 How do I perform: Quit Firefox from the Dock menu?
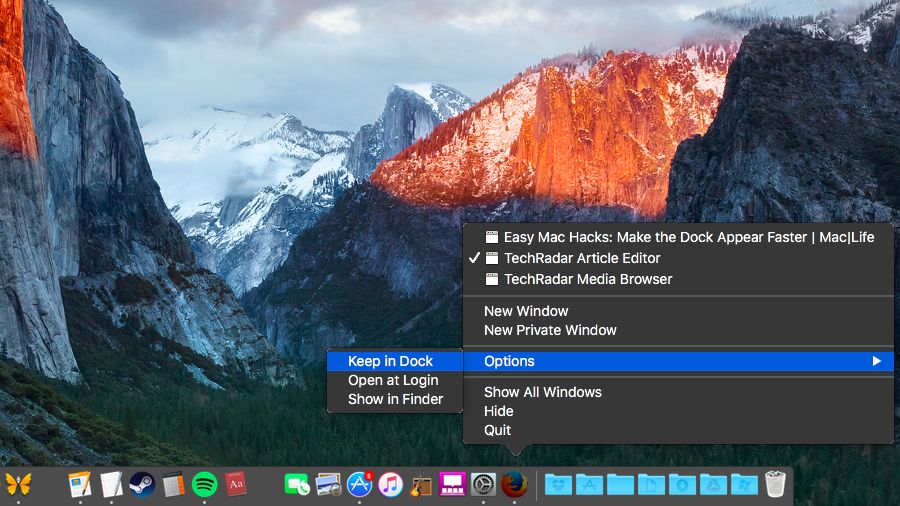coord(678,430)
